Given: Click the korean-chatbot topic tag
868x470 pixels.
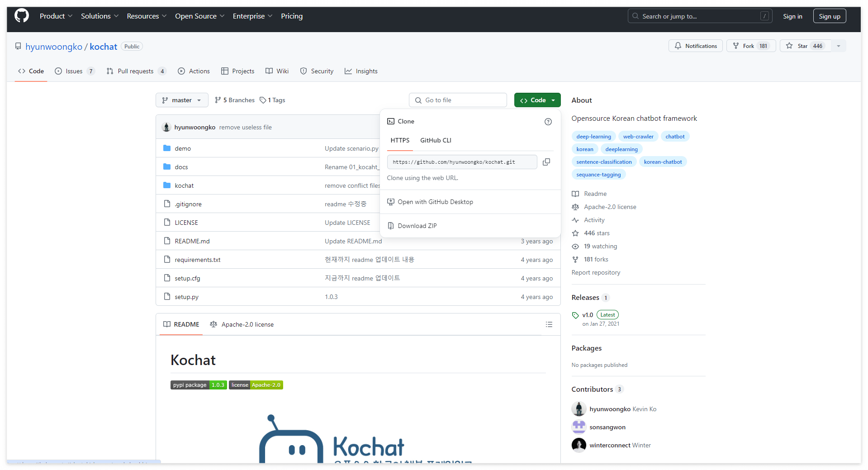Looking at the screenshot, I should (663, 162).
